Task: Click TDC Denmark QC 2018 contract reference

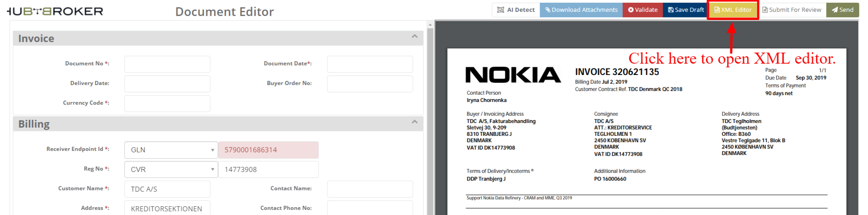Action: click(x=655, y=89)
